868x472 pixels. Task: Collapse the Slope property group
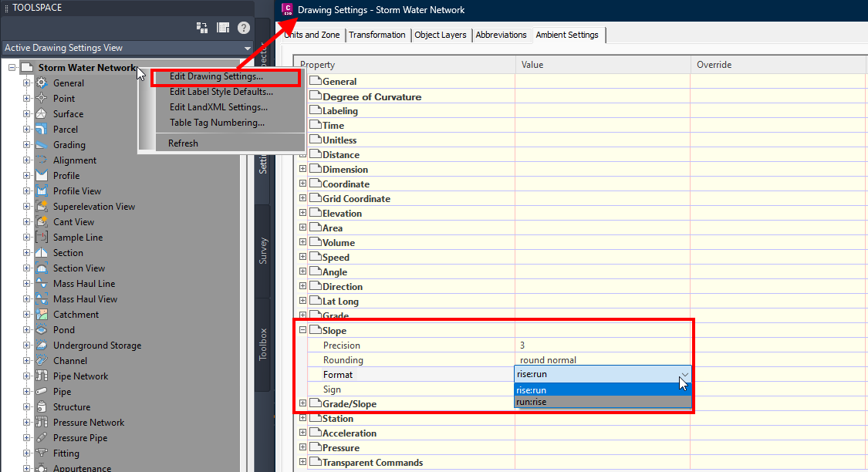[x=302, y=330]
